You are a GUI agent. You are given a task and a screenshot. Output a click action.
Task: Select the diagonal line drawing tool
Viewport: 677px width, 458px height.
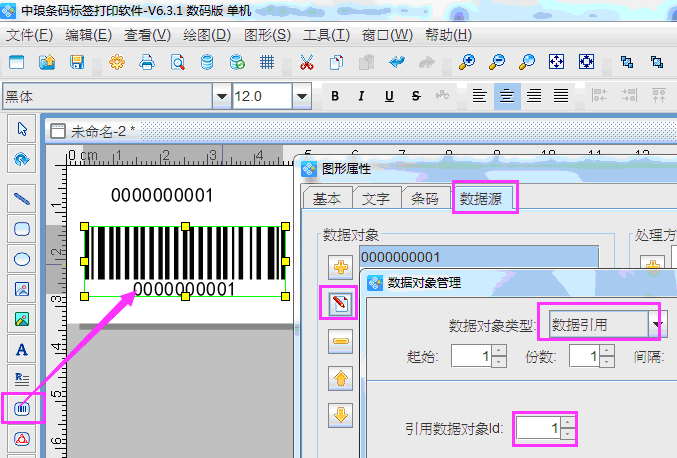pyautogui.click(x=22, y=199)
